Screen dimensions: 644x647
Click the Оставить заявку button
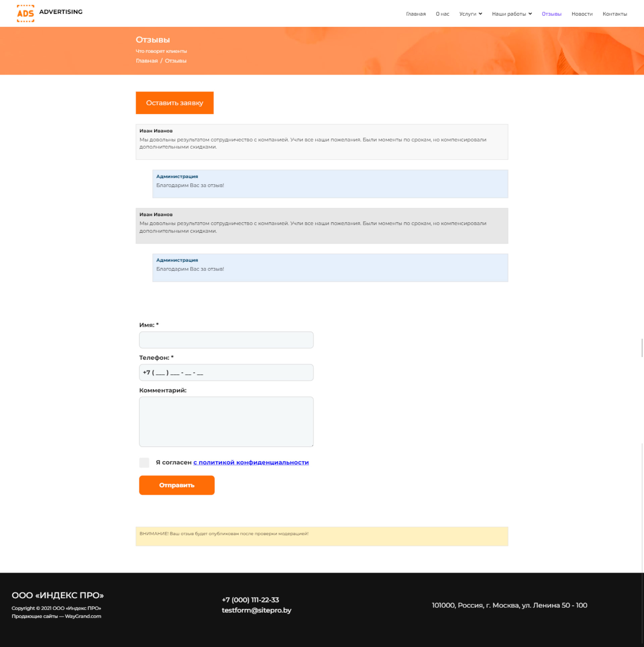pyautogui.click(x=174, y=103)
